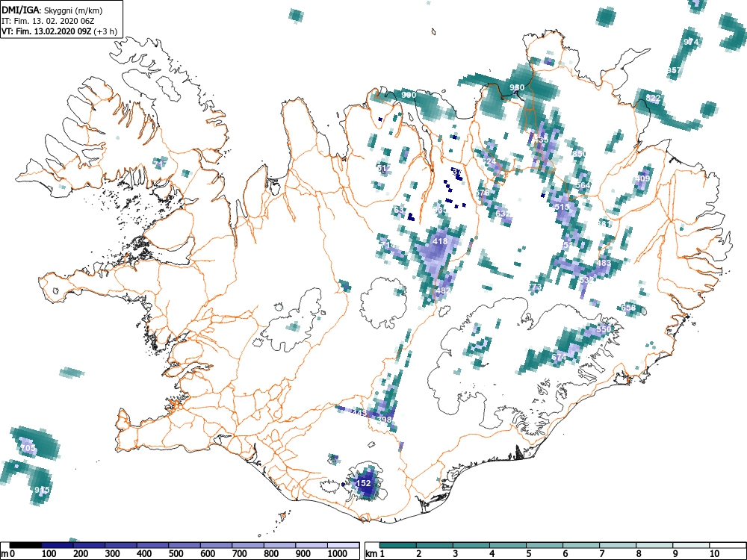Click the 532 map value

(x=586, y=280)
